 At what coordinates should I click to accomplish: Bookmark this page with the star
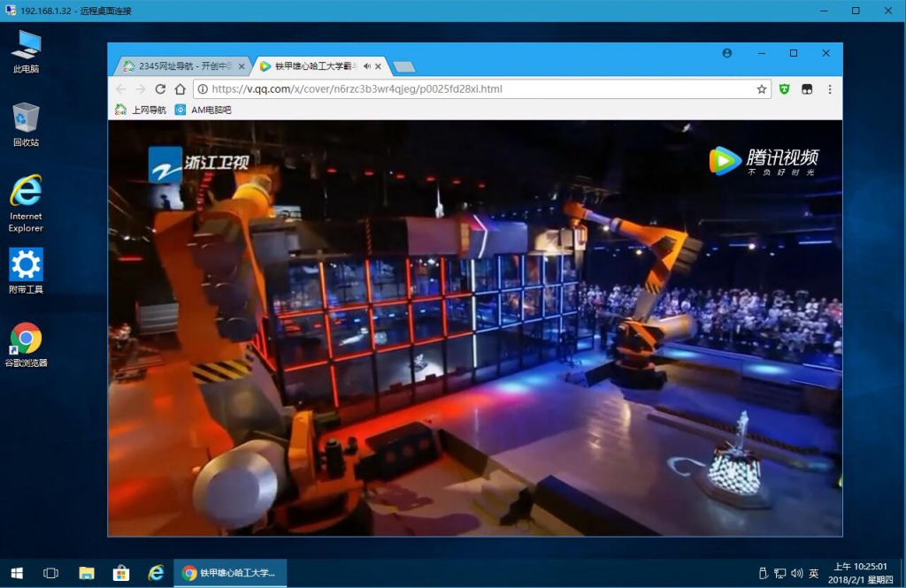[x=762, y=89]
